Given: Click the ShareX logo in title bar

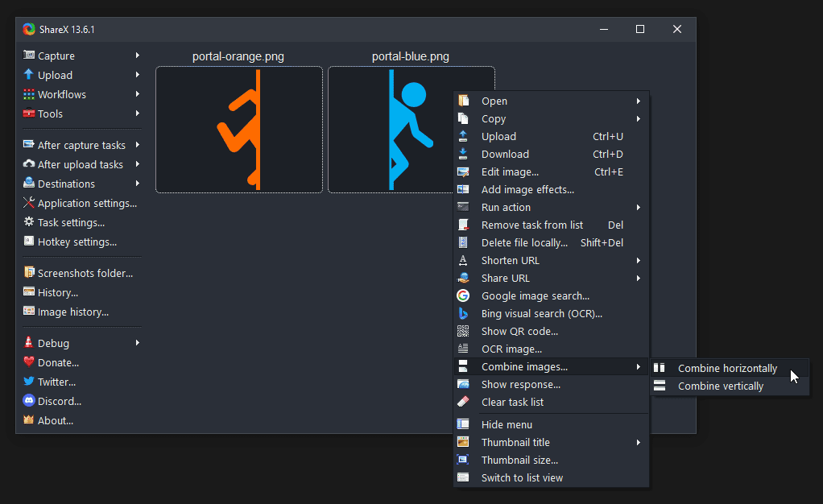Looking at the screenshot, I should (x=29, y=29).
